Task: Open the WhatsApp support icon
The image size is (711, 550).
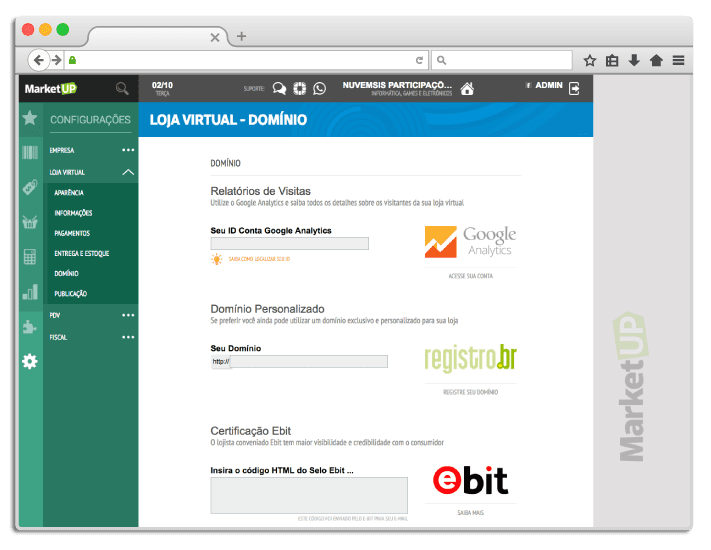Action: pos(320,88)
